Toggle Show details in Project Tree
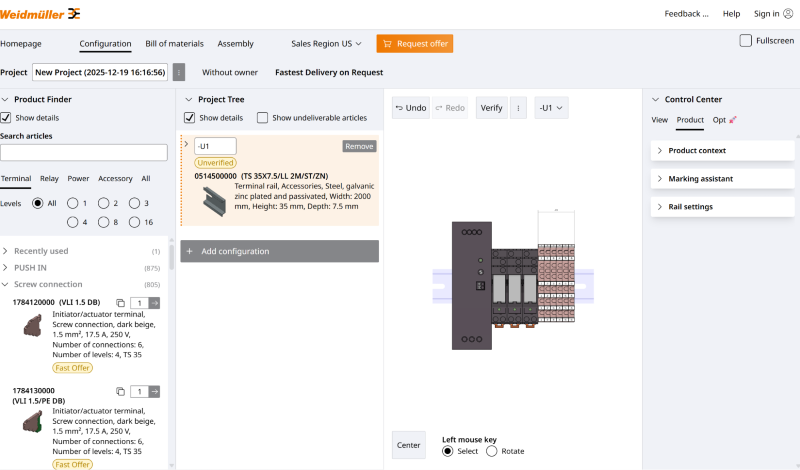This screenshot has height=470, width=800. pos(189,118)
